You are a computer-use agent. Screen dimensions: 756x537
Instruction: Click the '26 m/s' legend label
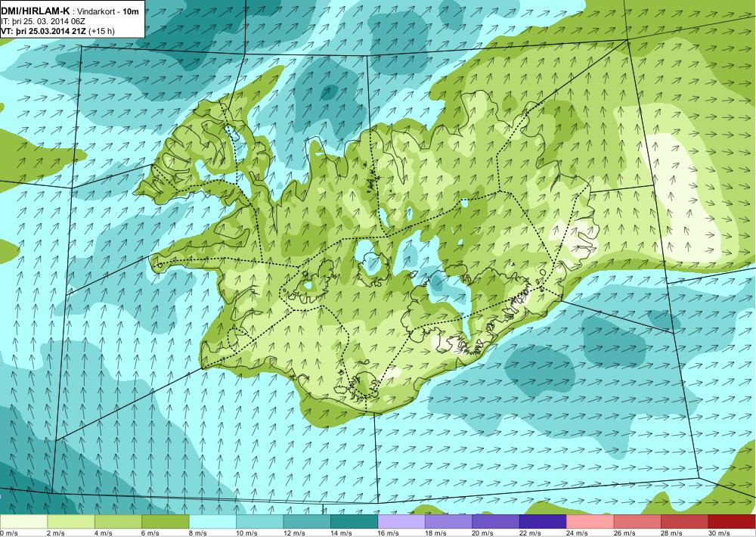[625, 532]
